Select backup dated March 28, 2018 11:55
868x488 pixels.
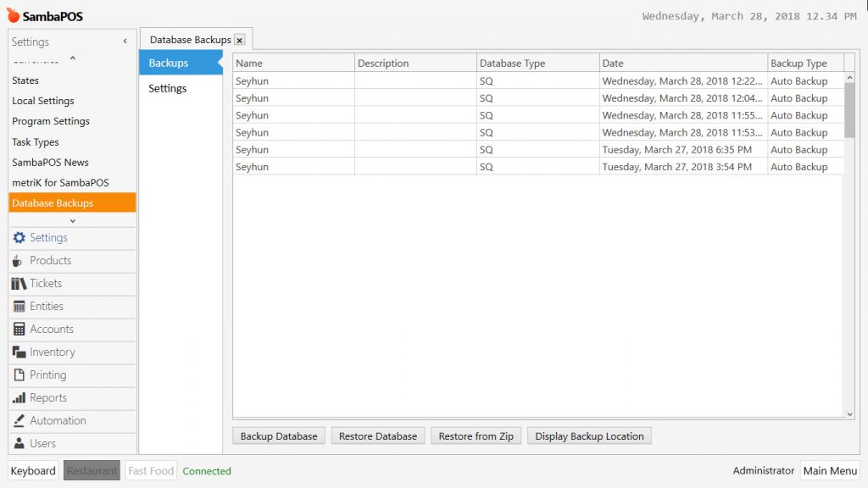(538, 115)
